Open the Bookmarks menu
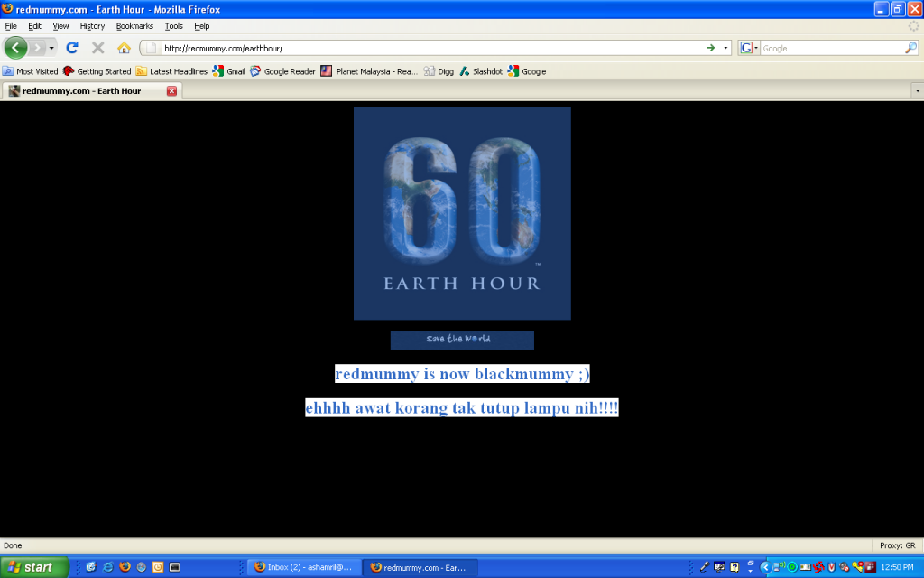The width and height of the screenshot is (924, 578). (134, 26)
